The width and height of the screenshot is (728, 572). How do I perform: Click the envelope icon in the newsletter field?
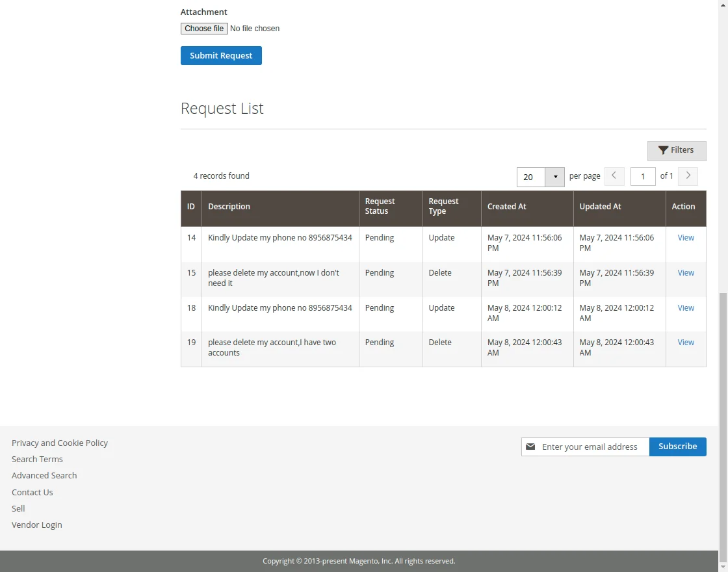pyautogui.click(x=531, y=447)
